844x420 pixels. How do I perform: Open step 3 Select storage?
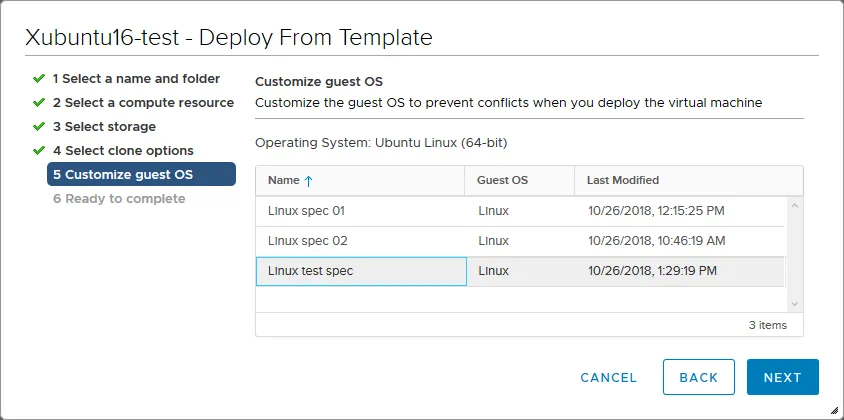pyautogui.click(x=104, y=127)
